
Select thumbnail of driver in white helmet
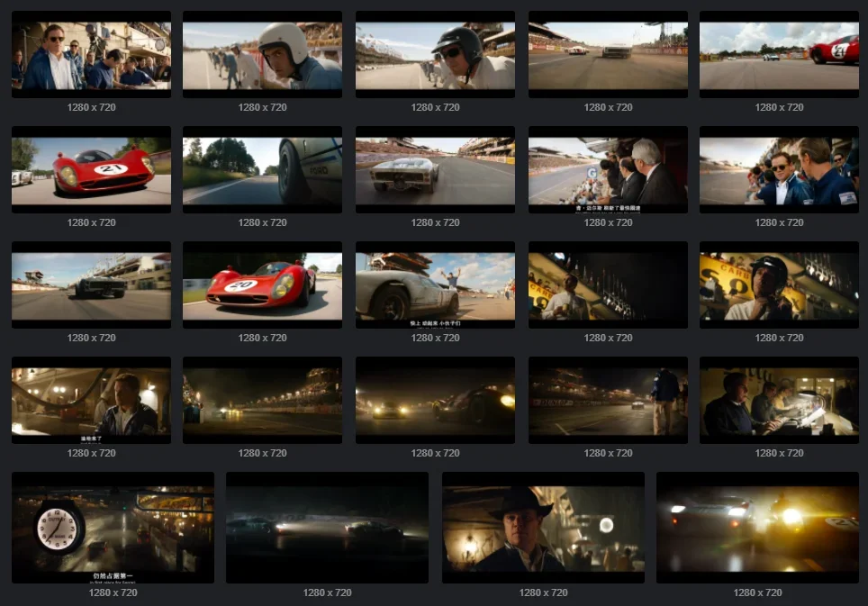tap(262, 54)
